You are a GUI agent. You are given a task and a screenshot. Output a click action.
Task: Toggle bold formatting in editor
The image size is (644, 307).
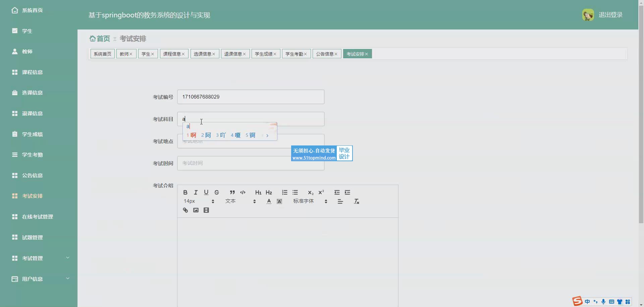click(x=185, y=192)
